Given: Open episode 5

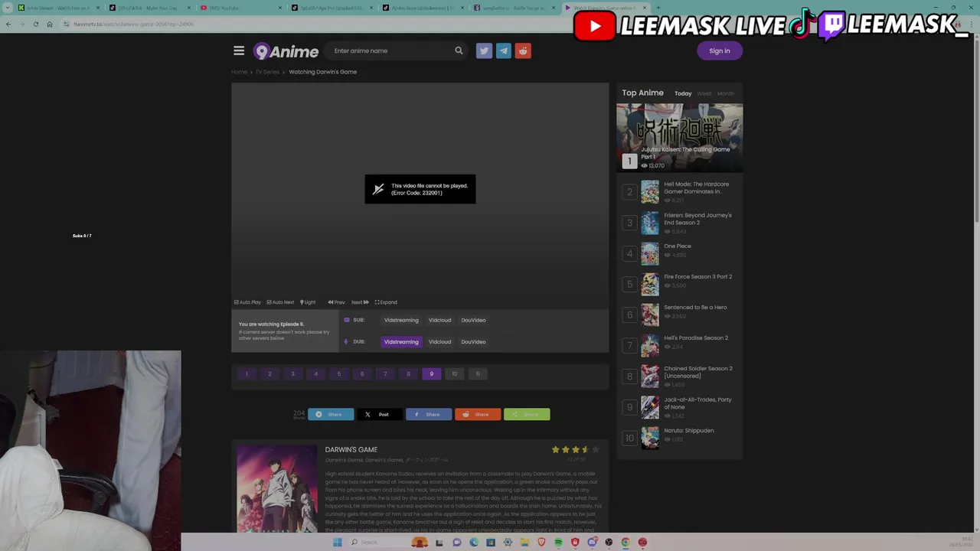Looking at the screenshot, I should point(339,374).
